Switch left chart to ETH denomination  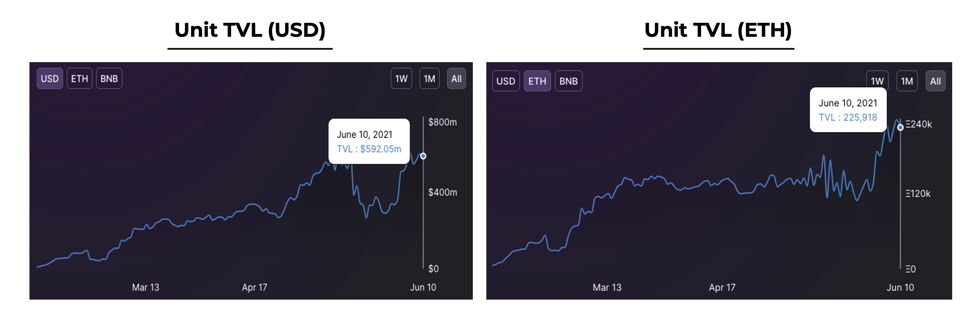(x=79, y=78)
